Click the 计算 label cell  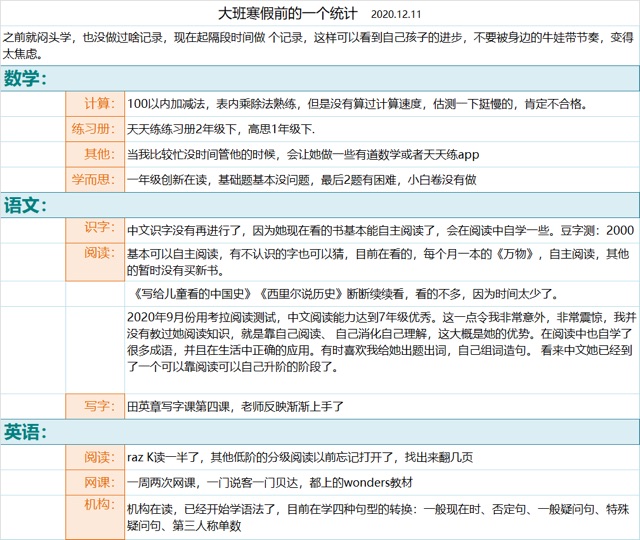95,104
